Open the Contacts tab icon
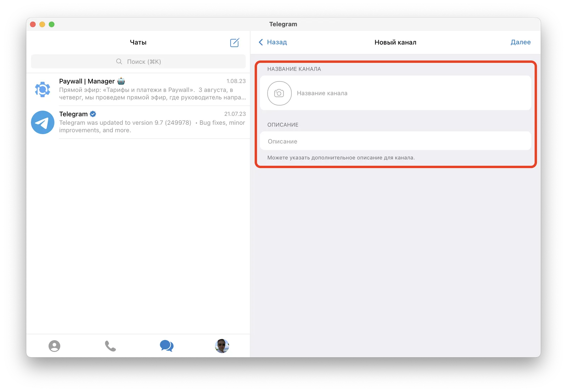 [54, 346]
